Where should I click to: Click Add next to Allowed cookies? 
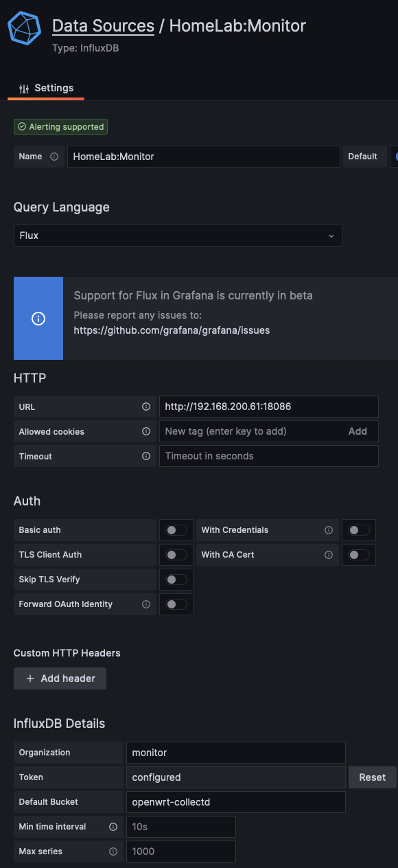[x=358, y=431]
